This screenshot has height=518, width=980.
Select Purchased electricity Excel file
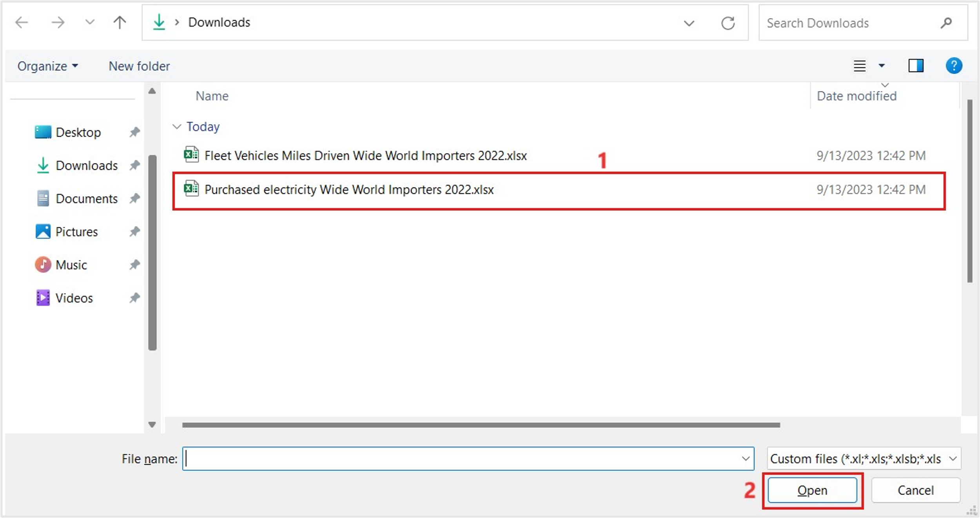coord(349,190)
